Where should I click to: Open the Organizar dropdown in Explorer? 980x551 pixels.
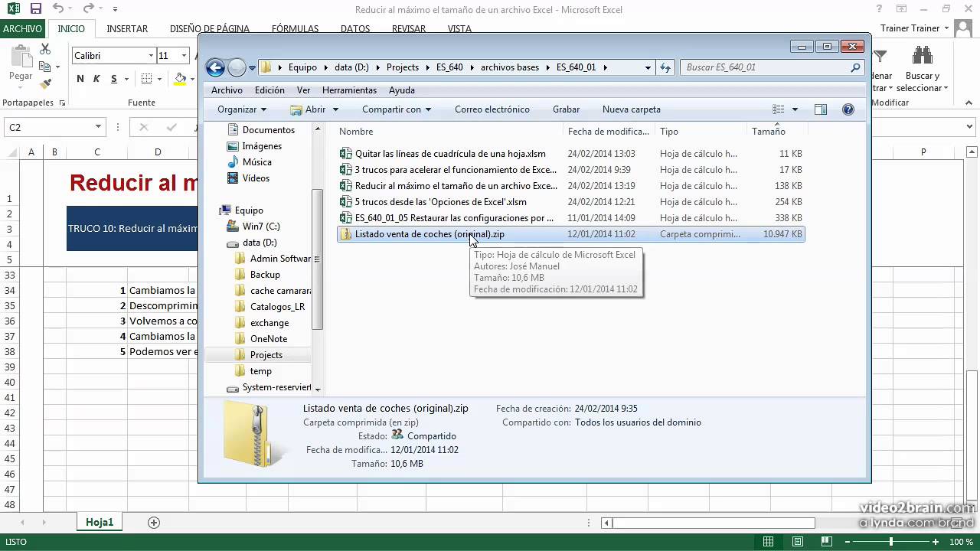[x=242, y=109]
